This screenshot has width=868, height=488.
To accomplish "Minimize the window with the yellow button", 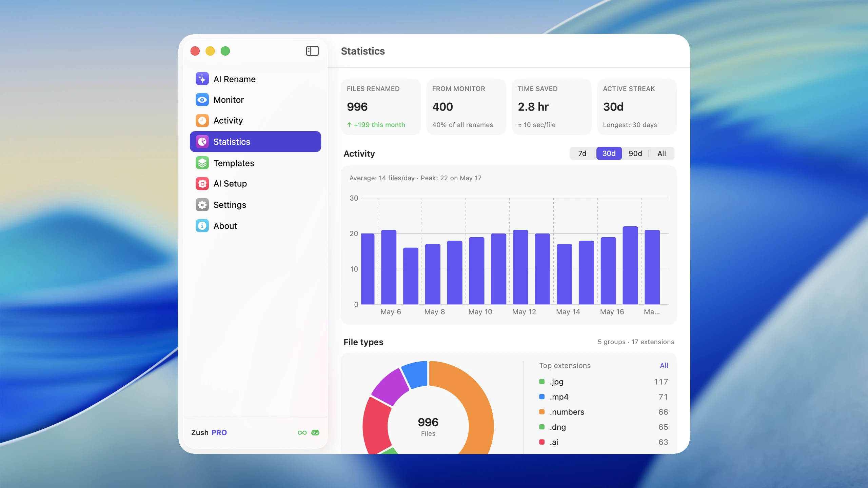I will pyautogui.click(x=210, y=51).
